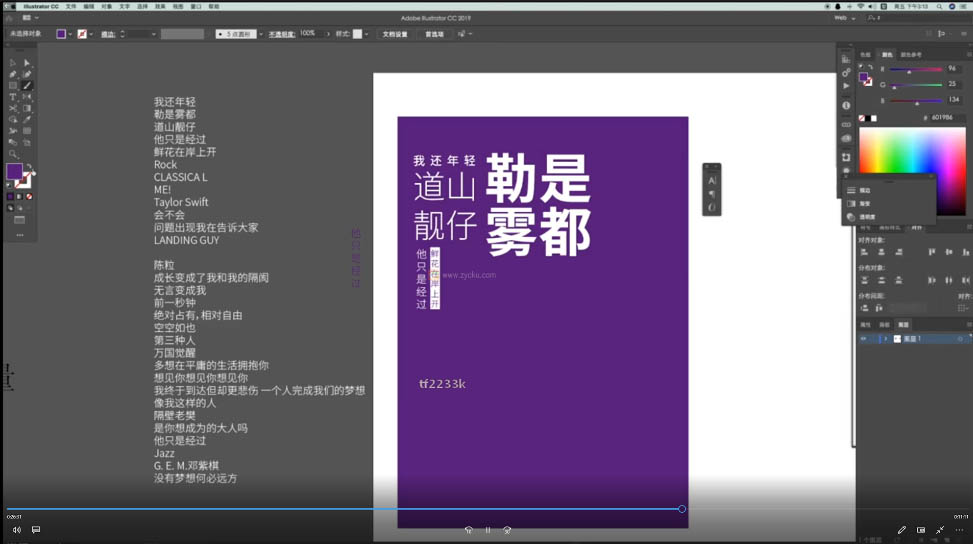Click the Character panel icon on floating bar
973x544 pixels.
pyautogui.click(x=712, y=181)
